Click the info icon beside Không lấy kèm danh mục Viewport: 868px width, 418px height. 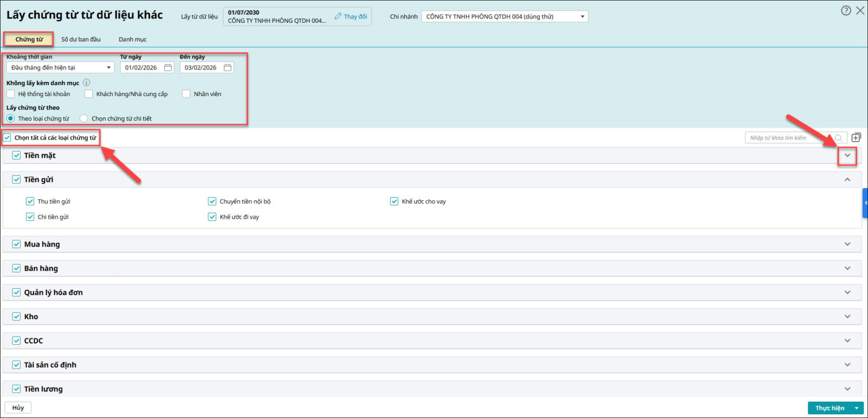tap(86, 83)
